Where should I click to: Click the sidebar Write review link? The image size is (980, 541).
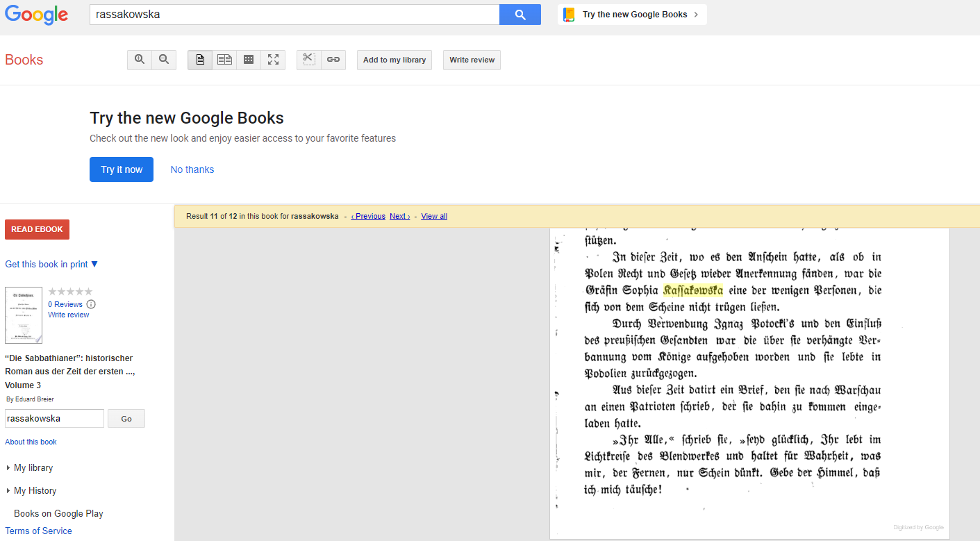[x=69, y=315]
